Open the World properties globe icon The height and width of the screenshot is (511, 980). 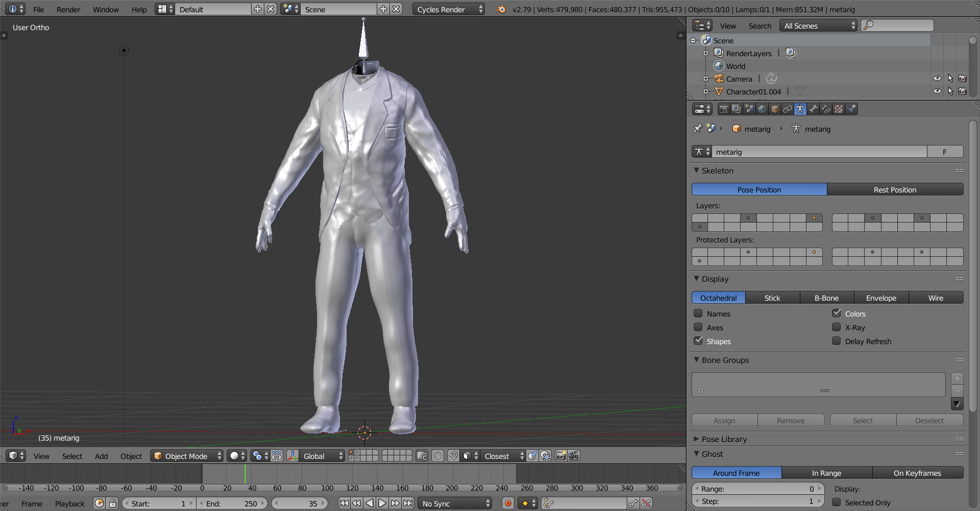[762, 109]
